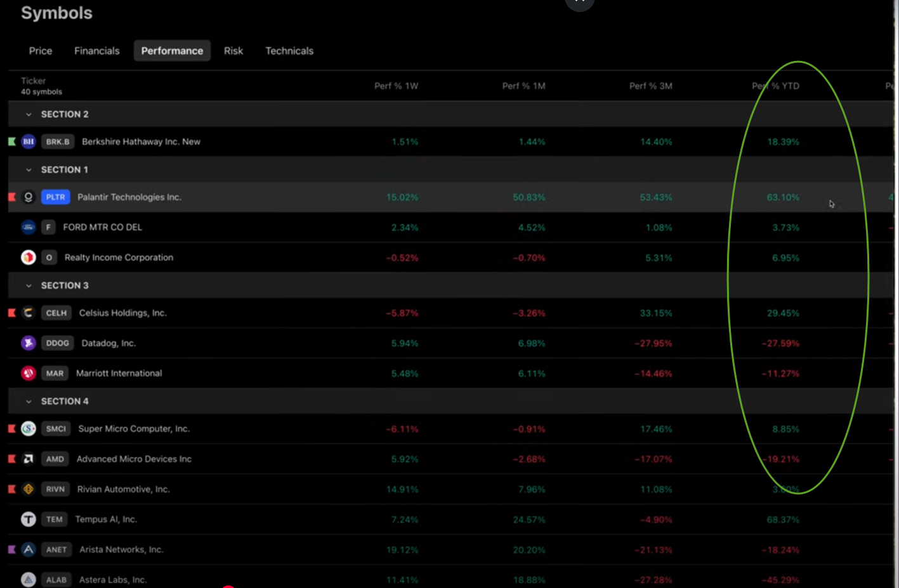The image size is (899, 588).
Task: Sort by Perf % 3M column
Action: coord(650,86)
